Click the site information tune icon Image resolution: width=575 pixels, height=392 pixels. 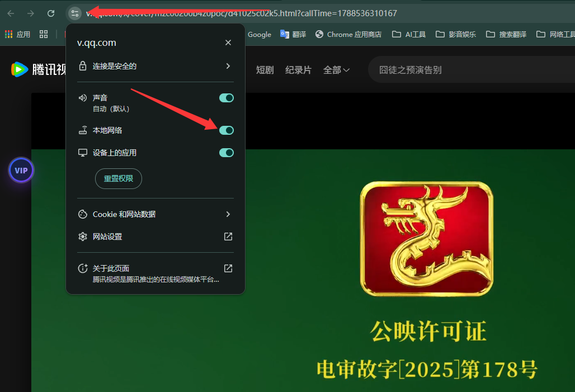(x=75, y=13)
